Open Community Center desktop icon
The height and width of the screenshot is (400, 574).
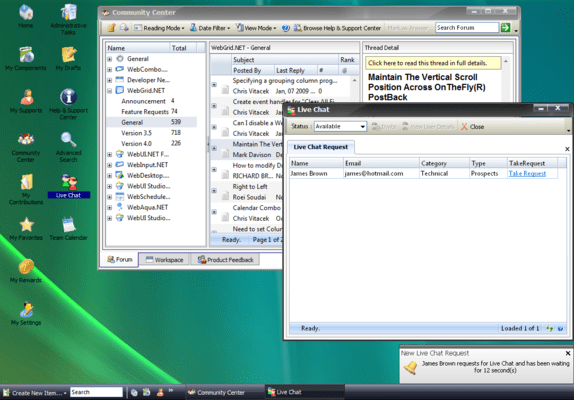(x=26, y=146)
